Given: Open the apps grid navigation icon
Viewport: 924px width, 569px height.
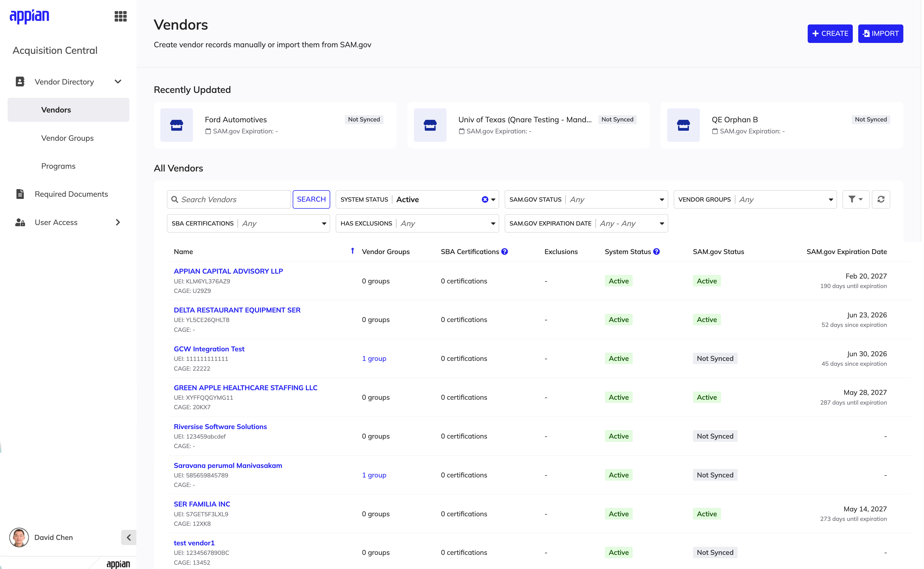Looking at the screenshot, I should coord(120,16).
